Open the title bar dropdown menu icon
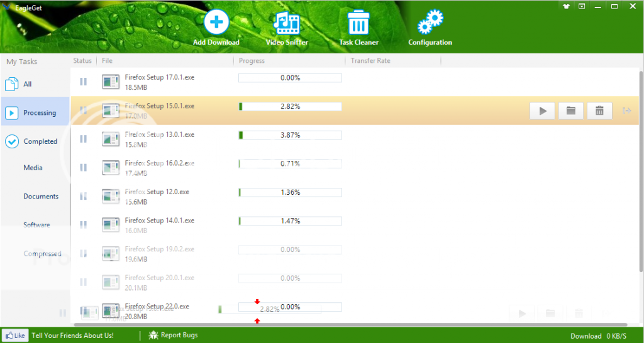The image size is (644, 343). (582, 6)
